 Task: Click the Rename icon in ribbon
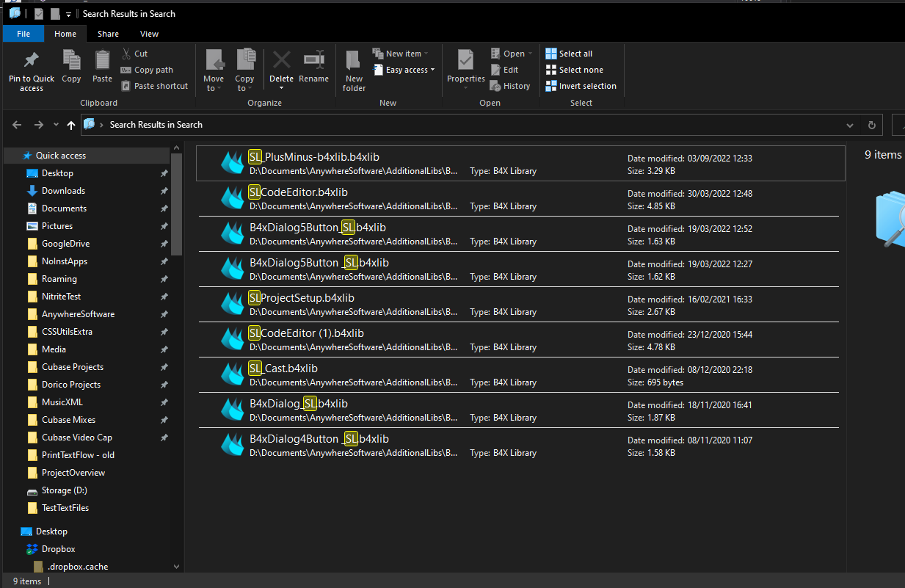click(x=313, y=60)
